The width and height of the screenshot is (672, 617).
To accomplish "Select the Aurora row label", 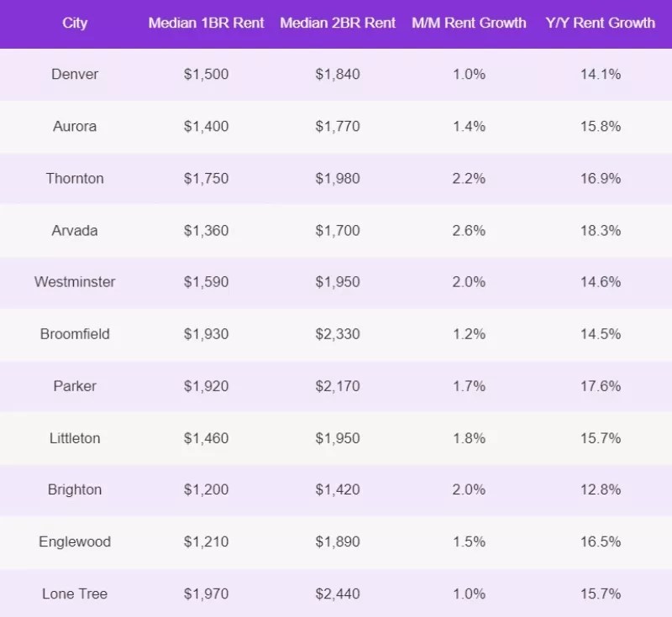I will (x=75, y=126).
